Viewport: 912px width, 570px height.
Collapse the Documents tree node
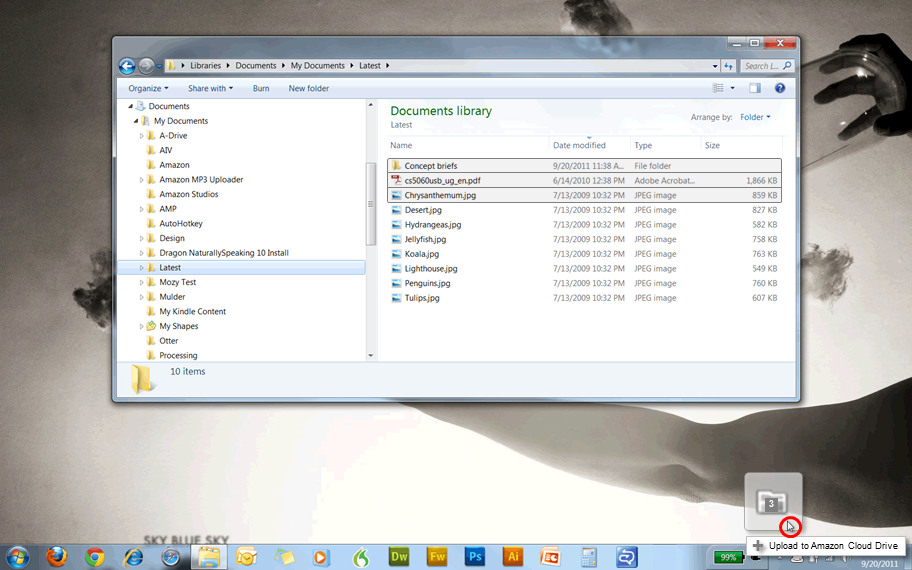click(x=130, y=106)
